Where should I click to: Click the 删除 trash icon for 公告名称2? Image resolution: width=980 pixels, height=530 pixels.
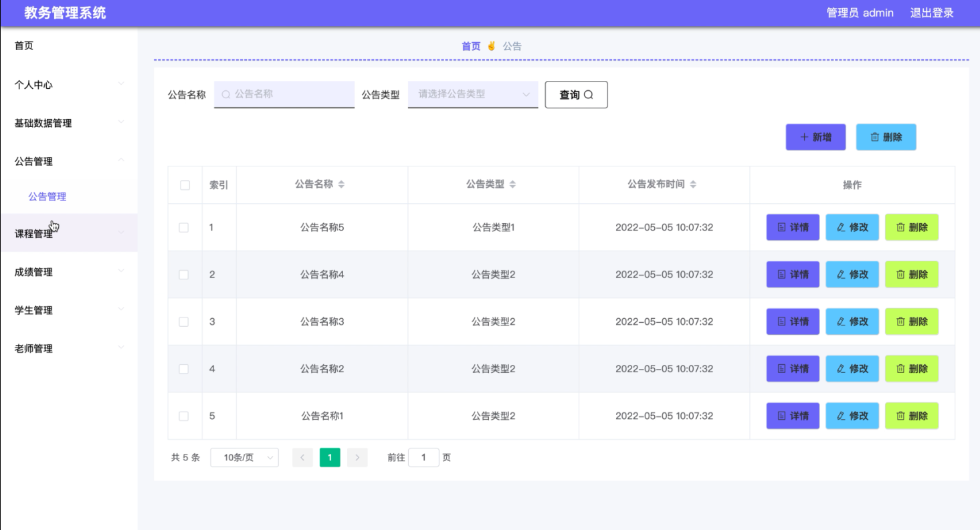click(901, 369)
